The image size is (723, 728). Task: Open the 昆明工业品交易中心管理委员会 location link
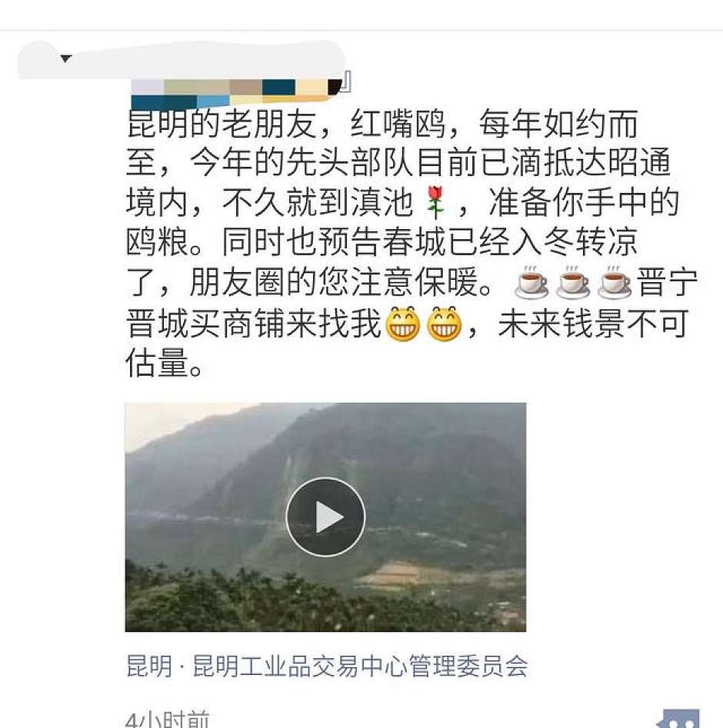pos(360,667)
